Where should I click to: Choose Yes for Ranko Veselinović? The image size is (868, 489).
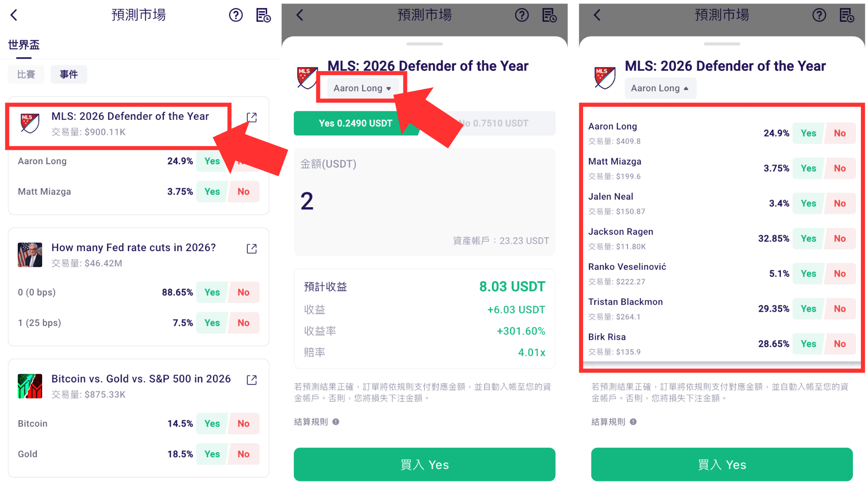coord(809,273)
